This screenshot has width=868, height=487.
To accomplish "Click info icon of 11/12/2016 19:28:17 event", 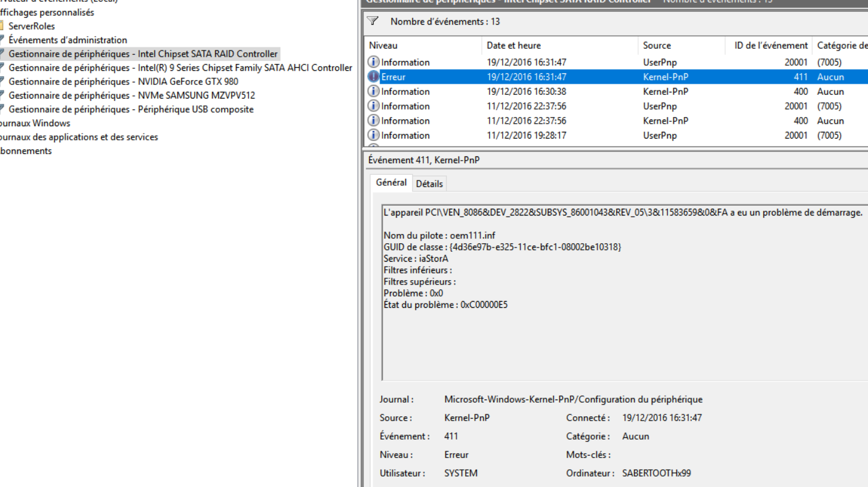I will (373, 135).
